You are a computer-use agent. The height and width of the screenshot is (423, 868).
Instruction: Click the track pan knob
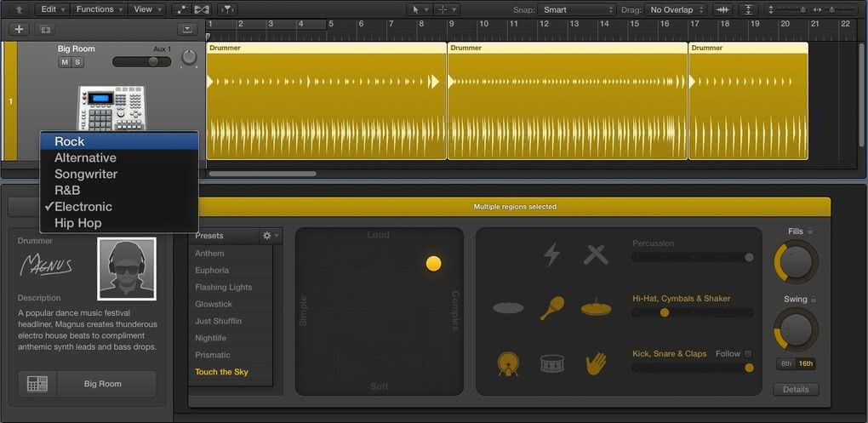[x=189, y=58]
